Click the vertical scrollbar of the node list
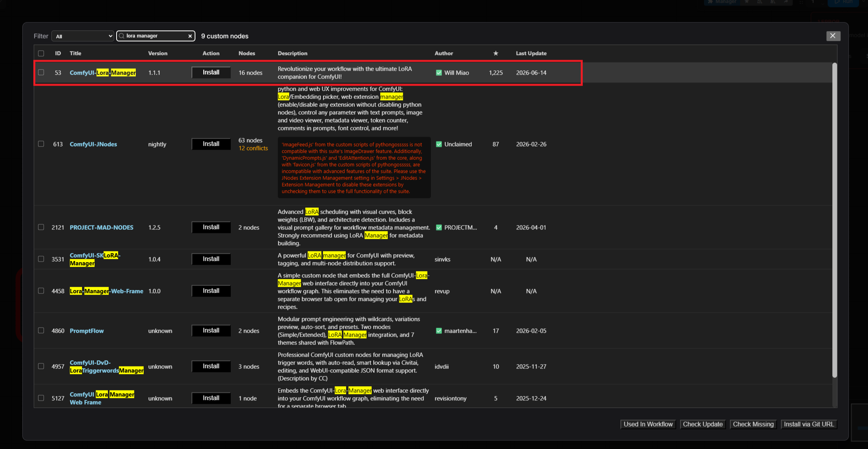This screenshot has width=868, height=449. pos(835,220)
